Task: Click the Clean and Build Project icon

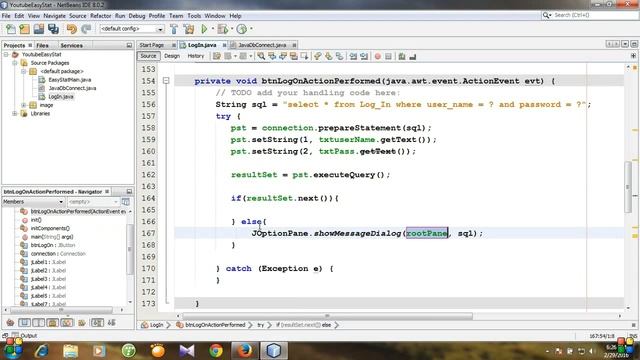Action: point(189,29)
